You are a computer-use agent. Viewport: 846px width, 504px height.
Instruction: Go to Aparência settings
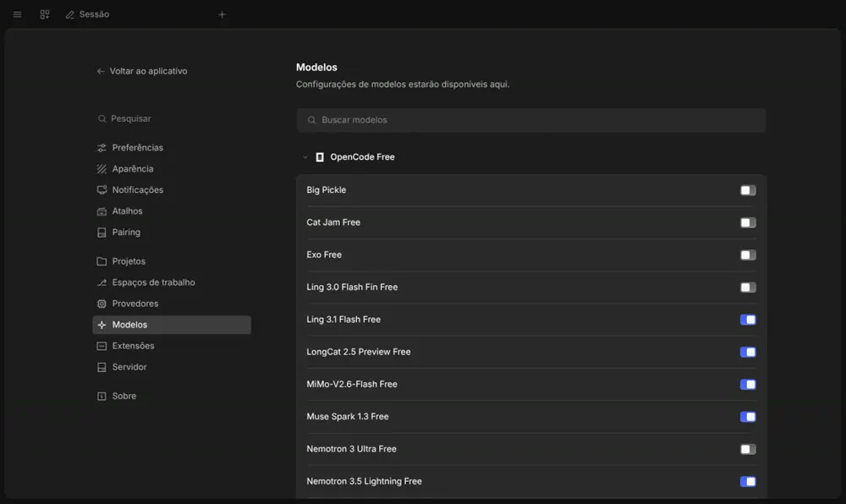point(172,169)
